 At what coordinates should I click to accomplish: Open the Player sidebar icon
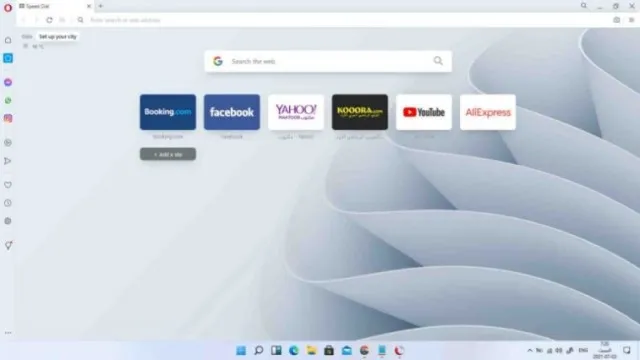8,143
